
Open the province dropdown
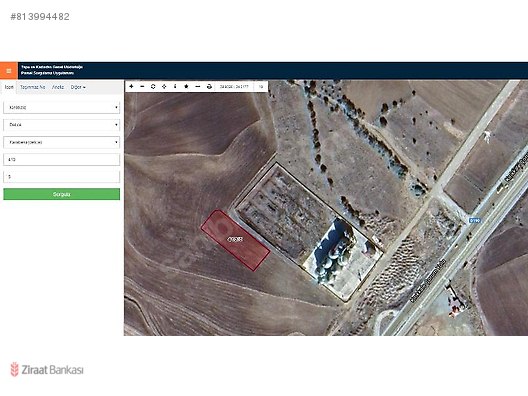tap(61, 107)
